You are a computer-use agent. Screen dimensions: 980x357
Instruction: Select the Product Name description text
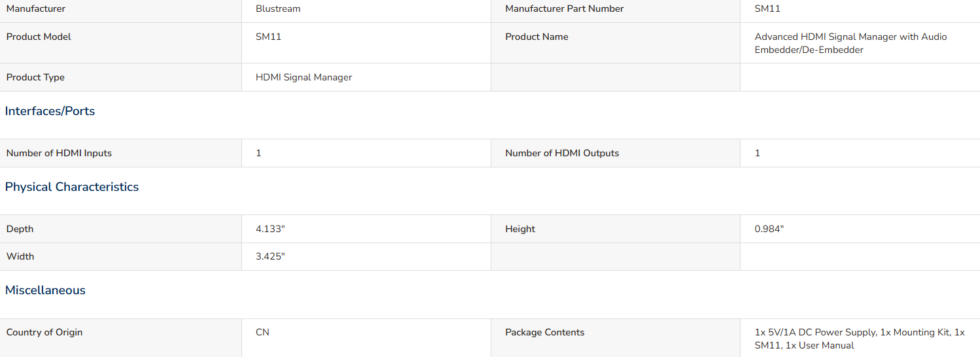(850, 43)
